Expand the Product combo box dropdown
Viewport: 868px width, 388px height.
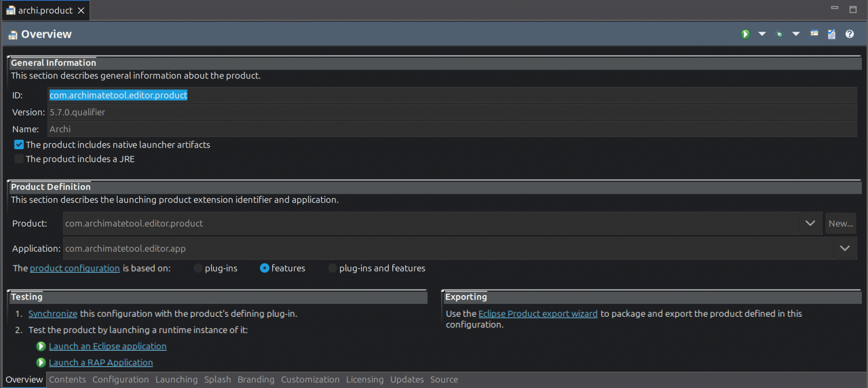pyautogui.click(x=810, y=223)
